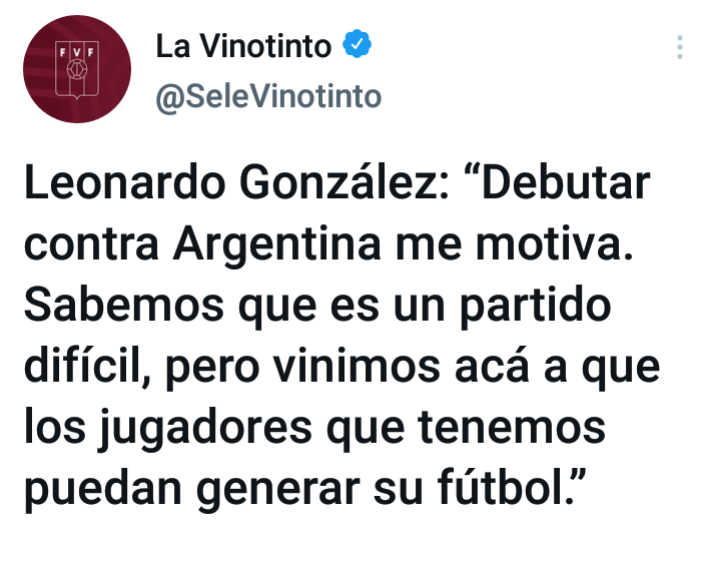719x565 pixels.
Task: Click the word Argentina in the tweet
Action: click(277, 245)
